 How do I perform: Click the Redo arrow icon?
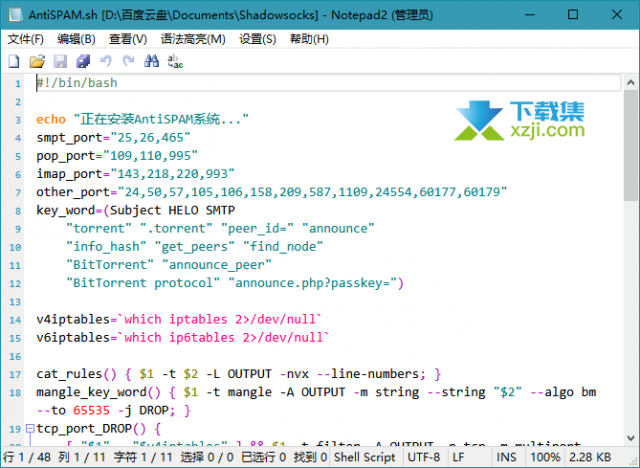coord(129,61)
